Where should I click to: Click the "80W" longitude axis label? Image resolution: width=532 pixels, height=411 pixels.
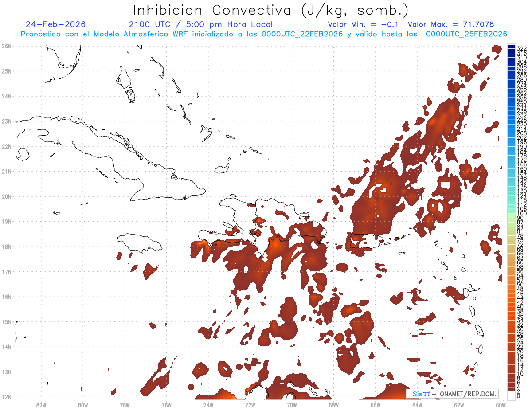pyautogui.click(x=82, y=404)
